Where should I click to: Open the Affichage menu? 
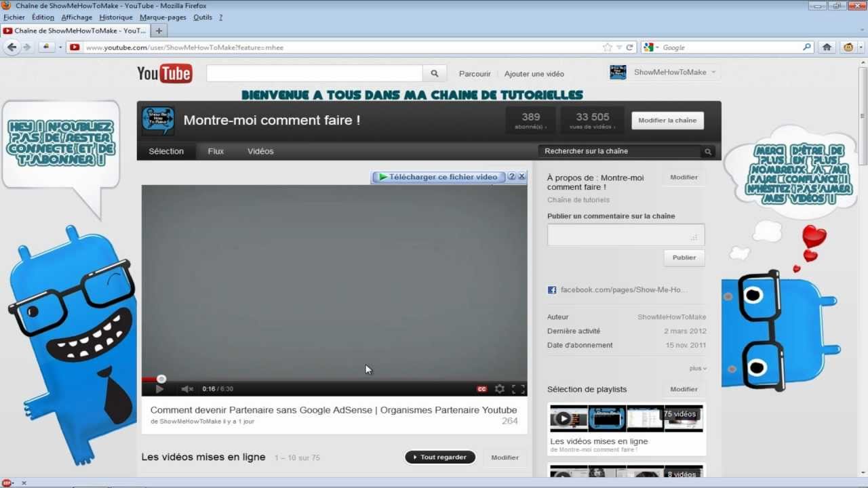(78, 18)
